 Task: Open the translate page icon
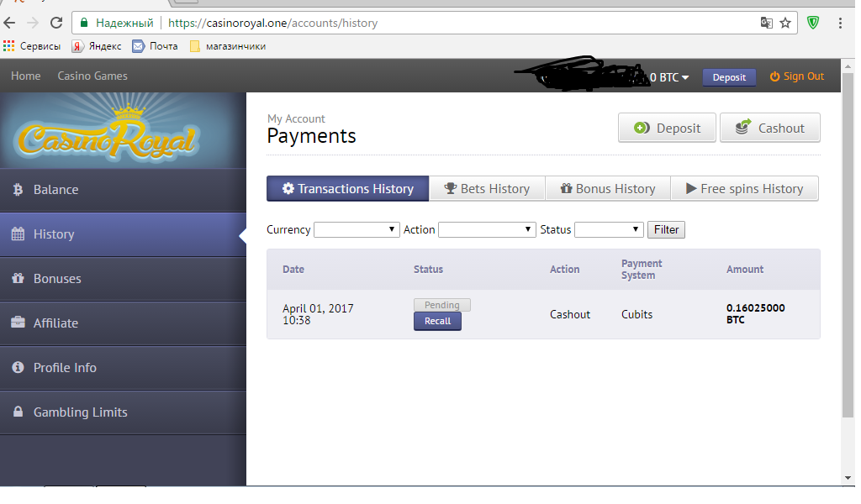click(x=767, y=23)
